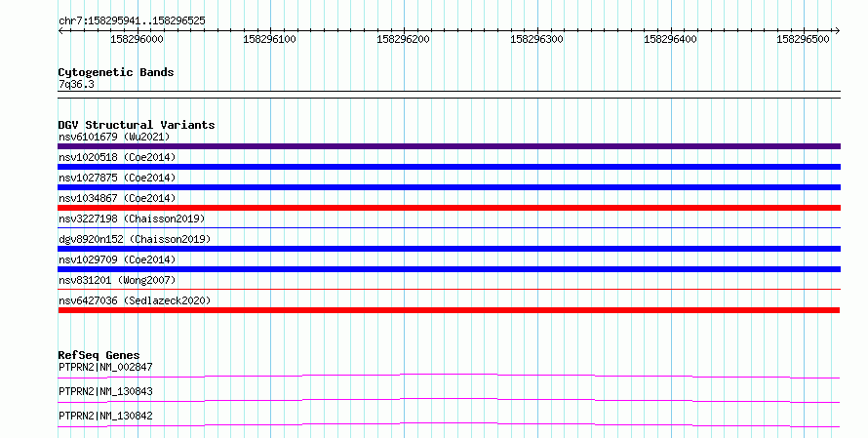Open variant nsv6101679 (Wu2021) label
Image resolution: width=868 pixels, height=438 pixels.
[x=114, y=137]
